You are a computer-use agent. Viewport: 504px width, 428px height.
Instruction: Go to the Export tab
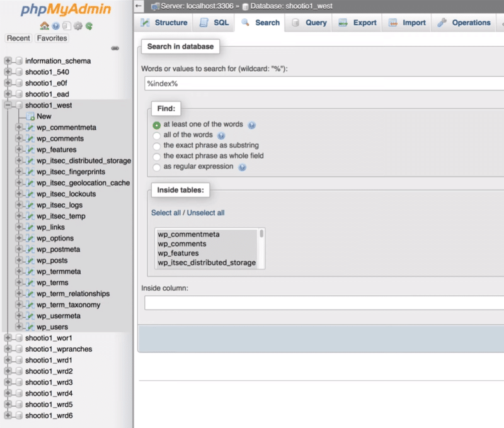(357, 23)
